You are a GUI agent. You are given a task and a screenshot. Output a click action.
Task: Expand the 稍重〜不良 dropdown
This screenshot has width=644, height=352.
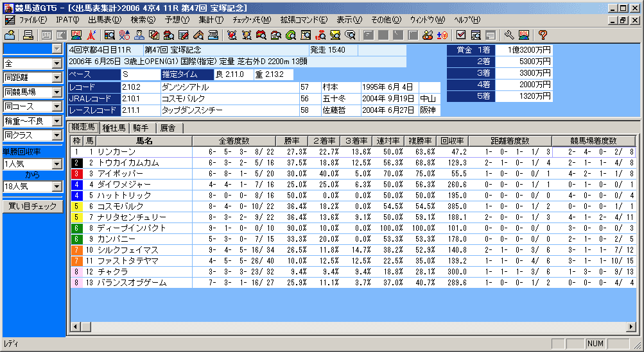pos(57,121)
